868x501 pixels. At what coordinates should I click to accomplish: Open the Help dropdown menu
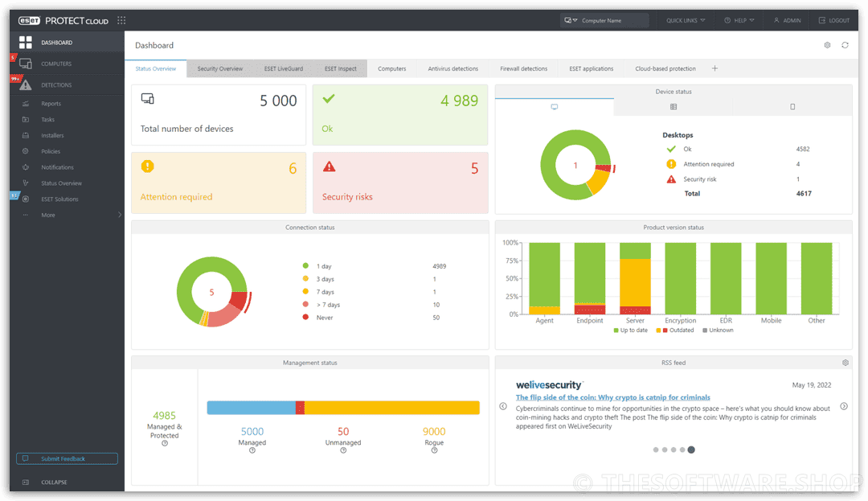coord(739,20)
